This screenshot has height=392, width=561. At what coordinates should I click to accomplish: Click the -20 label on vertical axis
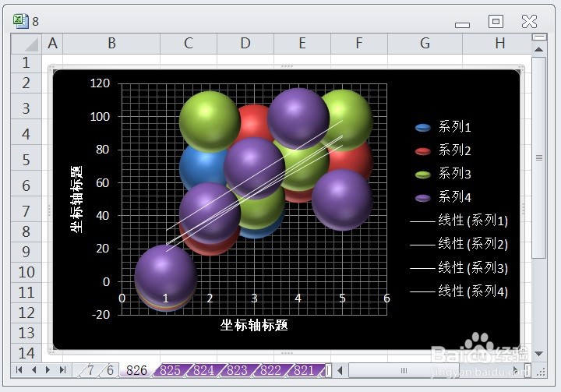101,315
